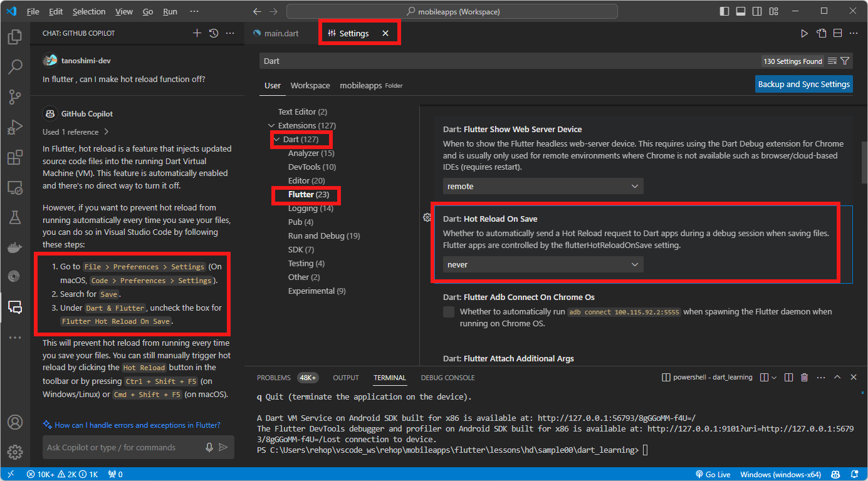Screen dimensions: 868x481
Task: Show Copilot chat history
Action: pyautogui.click(x=214, y=33)
